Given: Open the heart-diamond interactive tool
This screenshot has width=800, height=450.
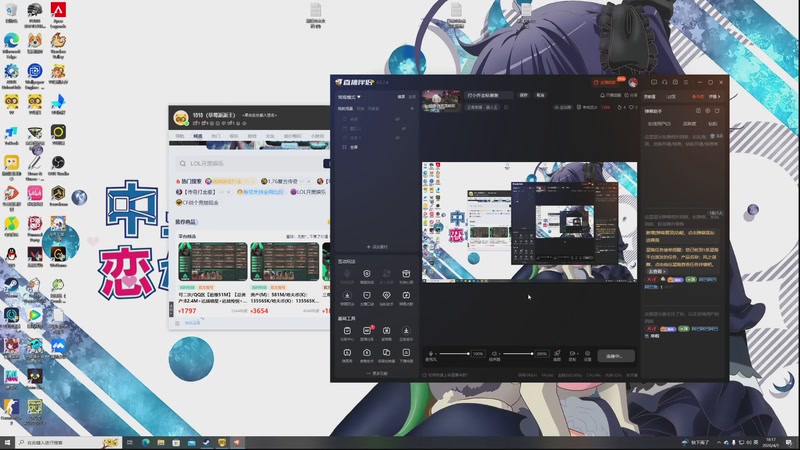Looking at the screenshot, I should pos(386,297).
